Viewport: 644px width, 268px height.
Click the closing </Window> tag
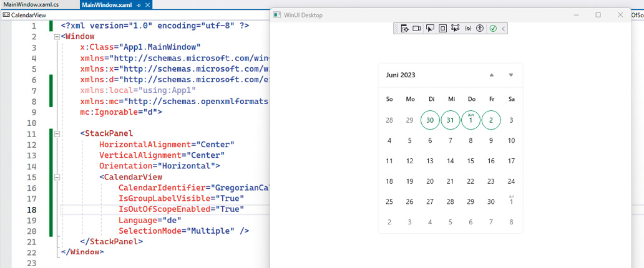click(82, 252)
